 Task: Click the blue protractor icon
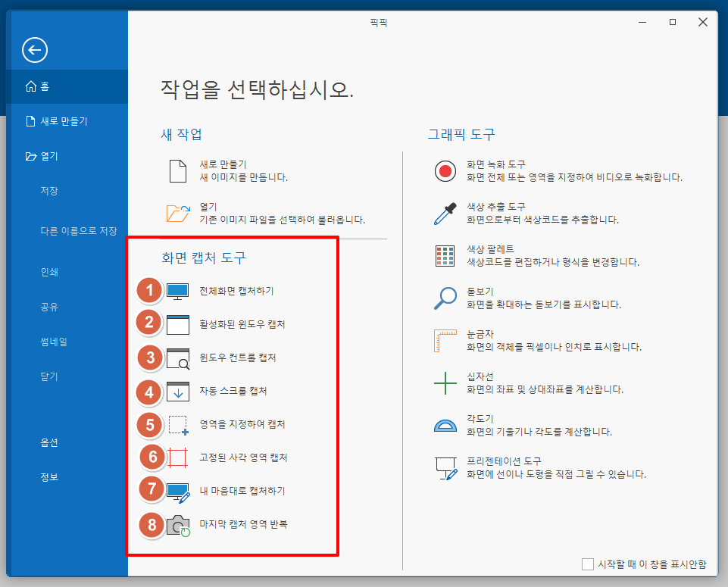point(445,426)
